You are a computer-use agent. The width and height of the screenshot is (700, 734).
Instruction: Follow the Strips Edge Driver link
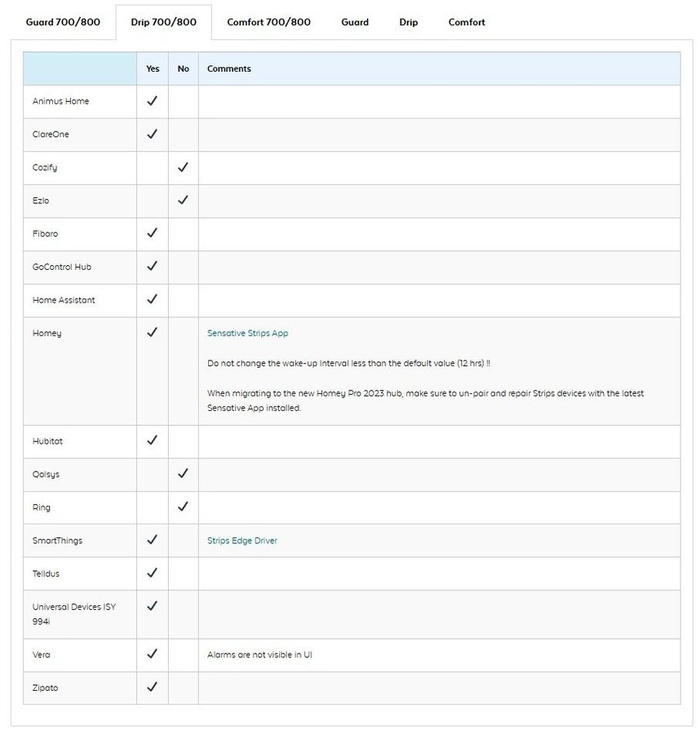[x=242, y=541]
